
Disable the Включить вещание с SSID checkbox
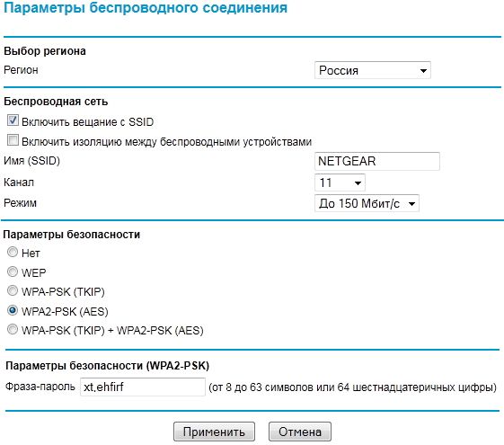click(13, 120)
